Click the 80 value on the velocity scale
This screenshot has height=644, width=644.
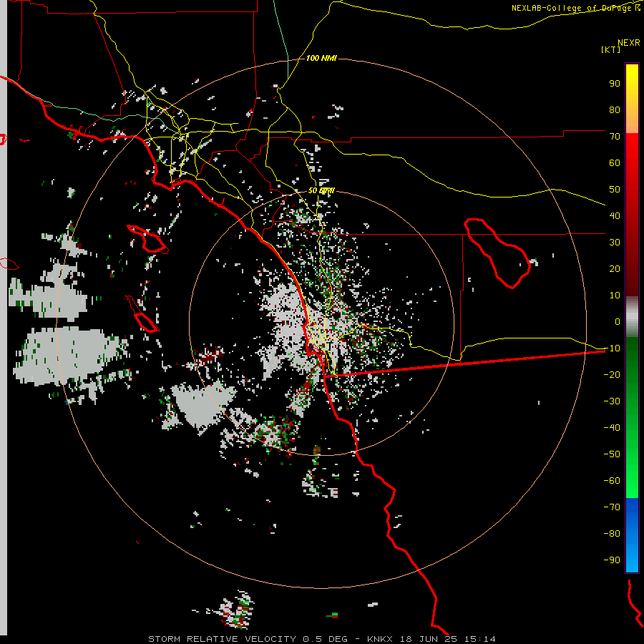[615, 109]
